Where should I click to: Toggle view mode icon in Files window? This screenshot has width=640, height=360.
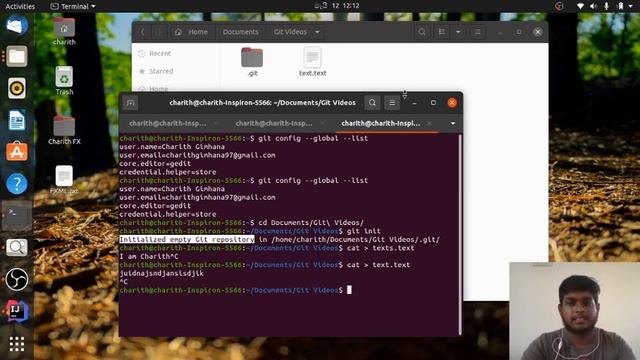[x=442, y=32]
